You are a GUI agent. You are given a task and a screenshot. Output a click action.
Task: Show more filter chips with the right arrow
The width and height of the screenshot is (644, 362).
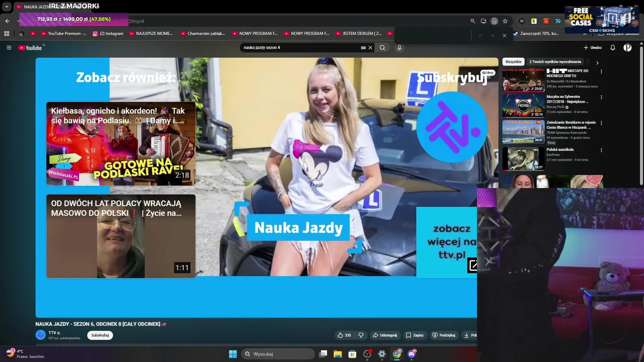point(597,63)
